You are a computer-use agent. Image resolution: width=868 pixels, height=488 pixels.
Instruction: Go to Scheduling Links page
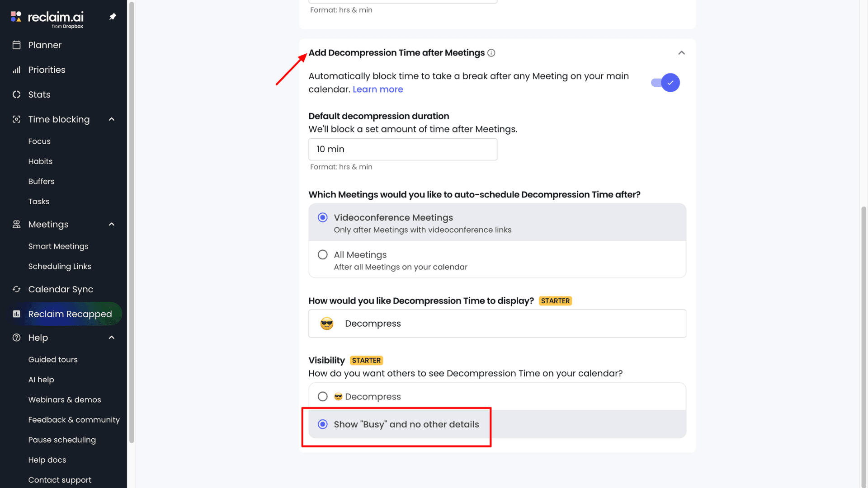point(60,267)
